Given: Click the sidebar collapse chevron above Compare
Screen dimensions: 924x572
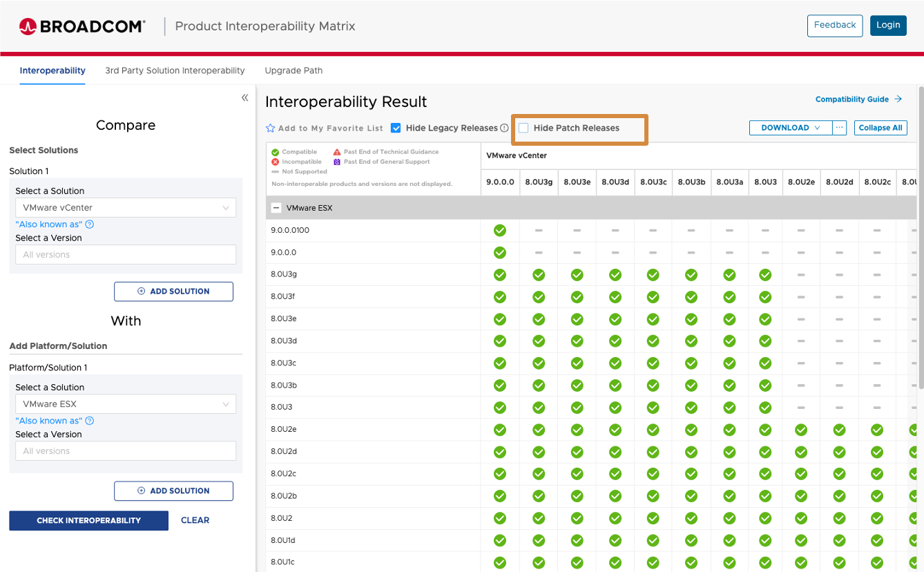Looking at the screenshot, I should tap(245, 97).
